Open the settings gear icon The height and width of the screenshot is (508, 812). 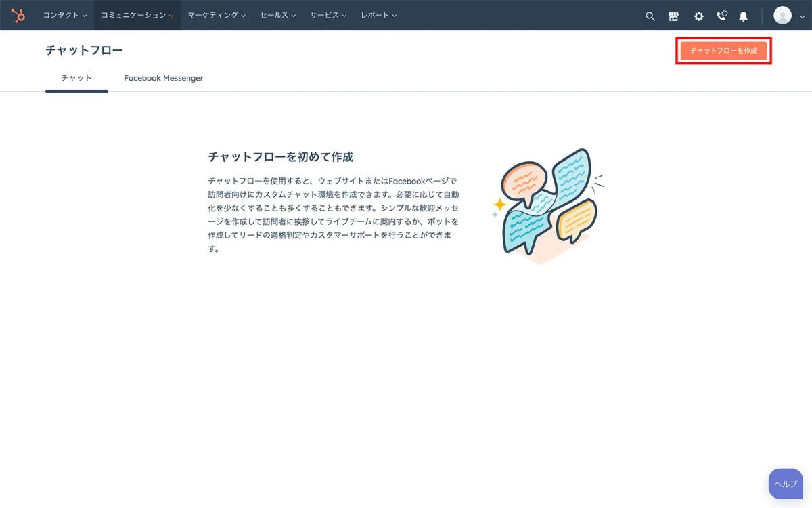tap(698, 16)
